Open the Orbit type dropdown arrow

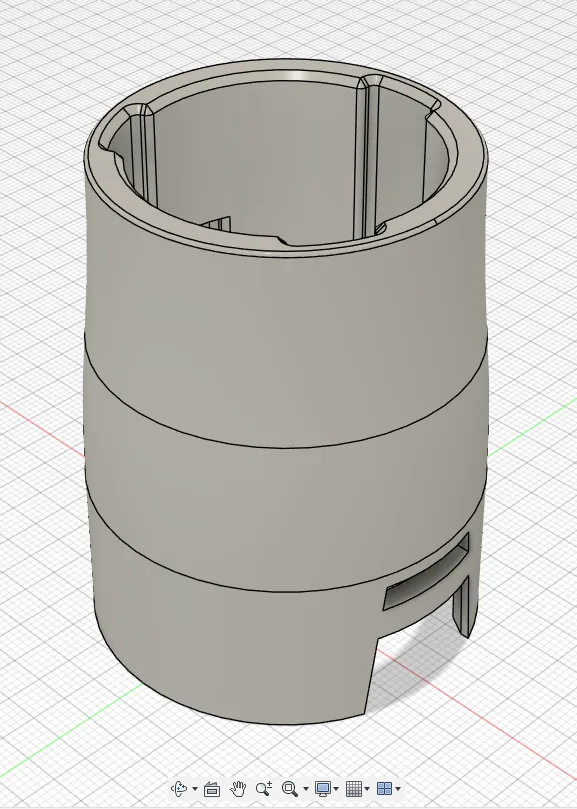(x=195, y=789)
